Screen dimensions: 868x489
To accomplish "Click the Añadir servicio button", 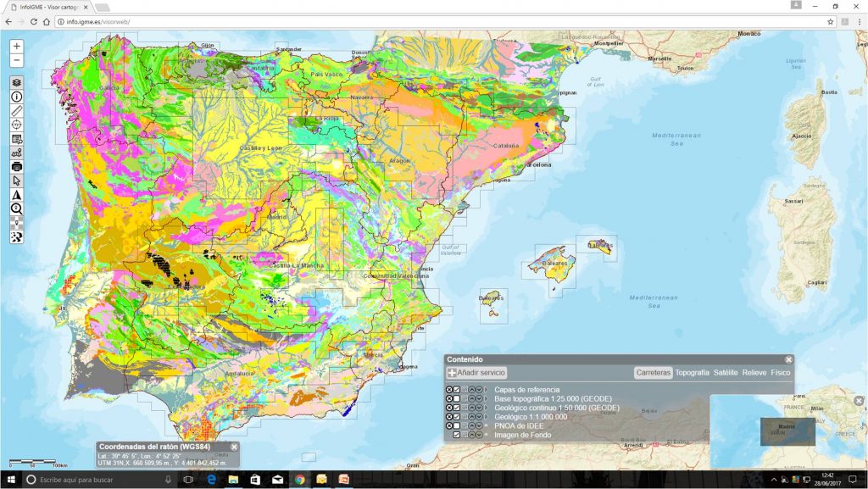I will coord(476,373).
